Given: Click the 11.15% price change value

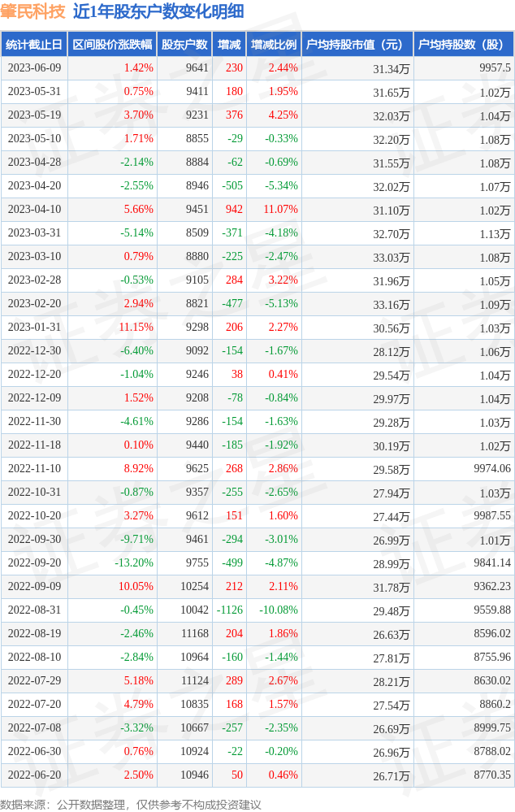Looking at the screenshot, I should [x=136, y=328].
